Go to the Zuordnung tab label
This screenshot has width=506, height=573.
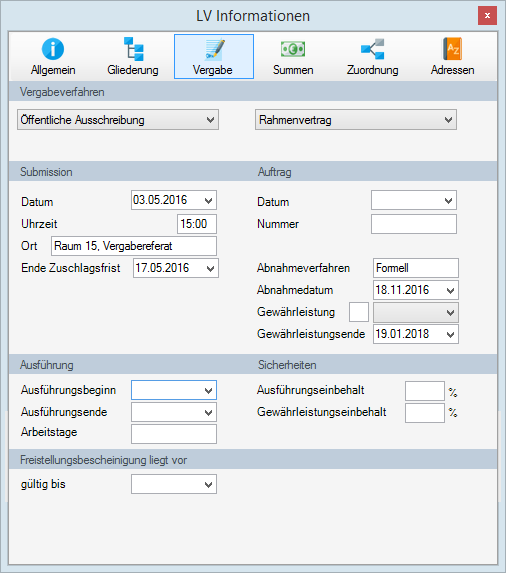pyautogui.click(x=373, y=70)
